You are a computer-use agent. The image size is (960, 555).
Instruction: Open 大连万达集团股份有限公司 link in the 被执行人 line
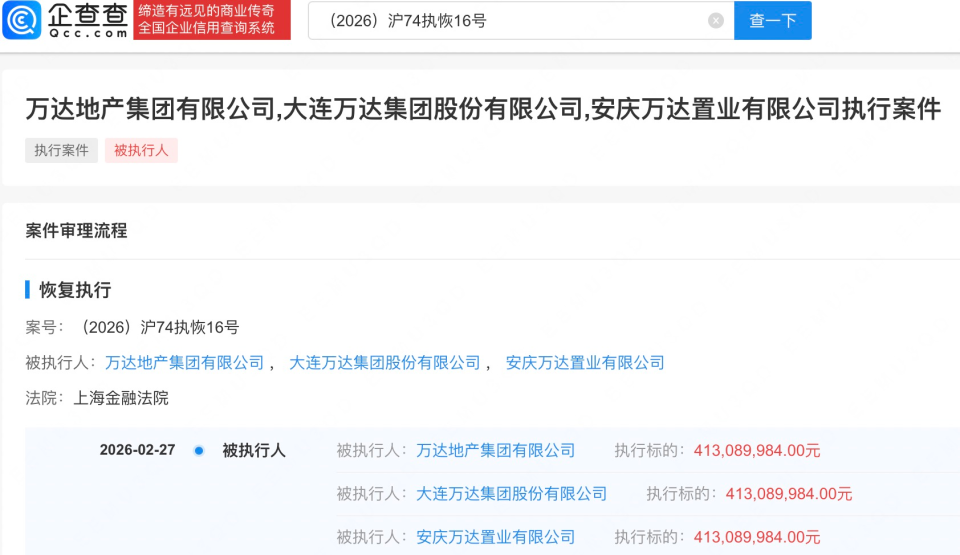[x=384, y=363]
